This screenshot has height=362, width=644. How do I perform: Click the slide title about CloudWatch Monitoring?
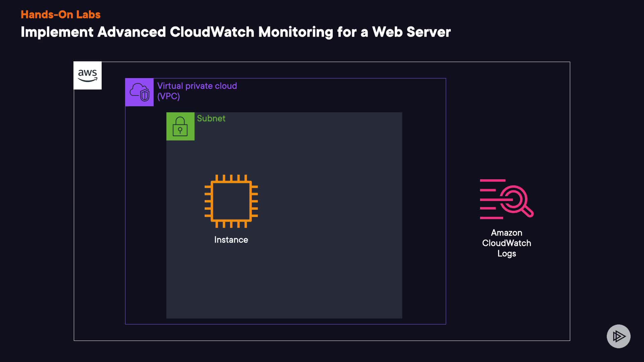point(235,32)
